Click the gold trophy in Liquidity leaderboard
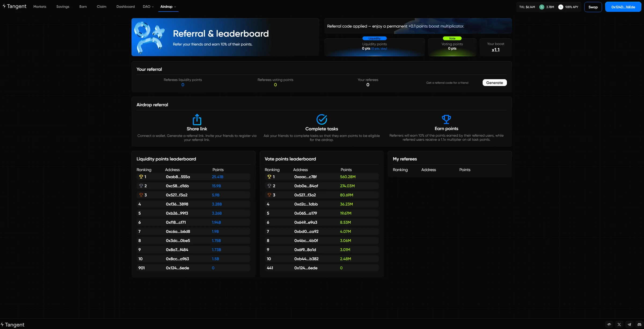Screen dimensions: 644x329 (x=141, y=177)
